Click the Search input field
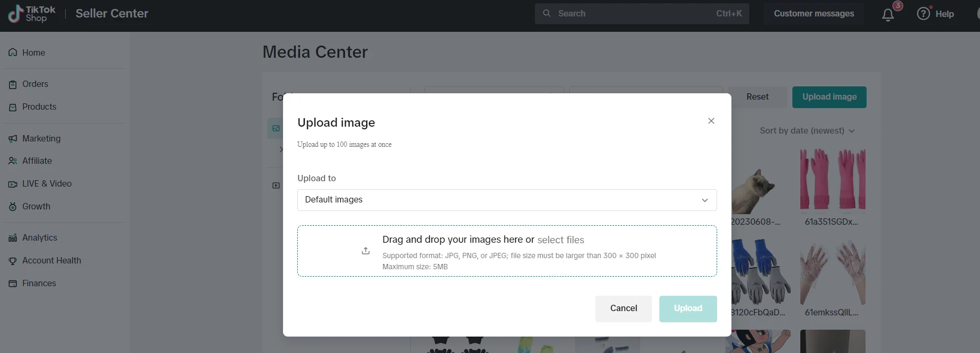 click(636, 13)
